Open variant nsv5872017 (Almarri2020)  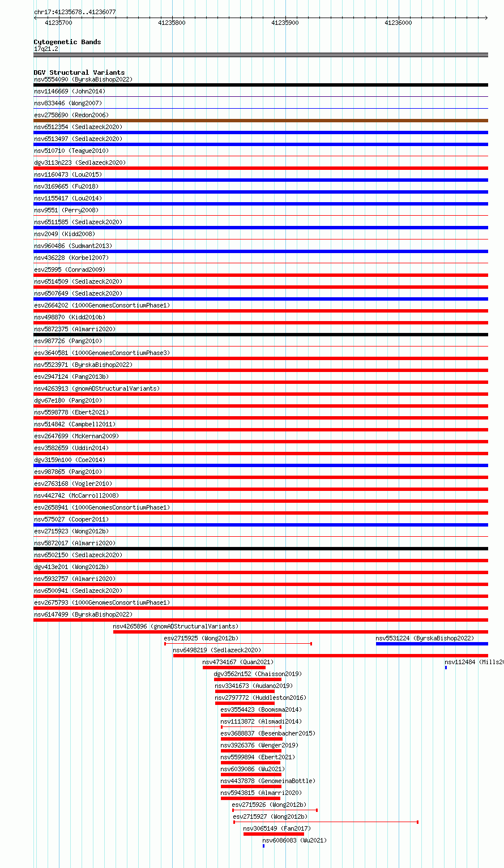75,543
